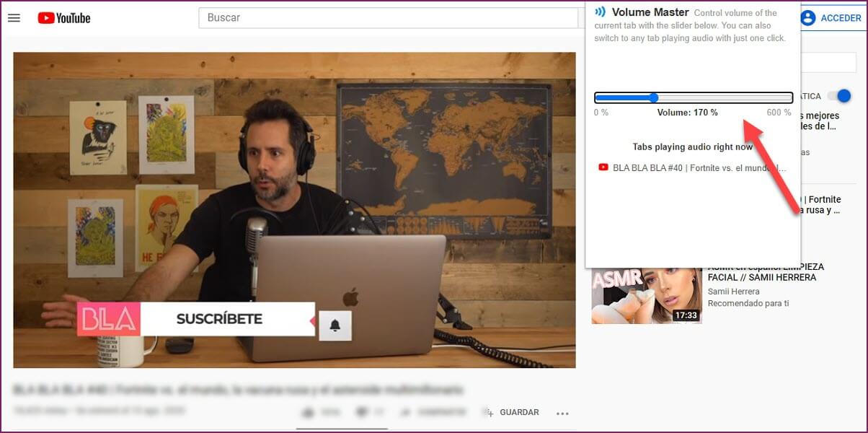Click the Volume Master speaker icon
Screen dimensions: 868x433
point(600,12)
